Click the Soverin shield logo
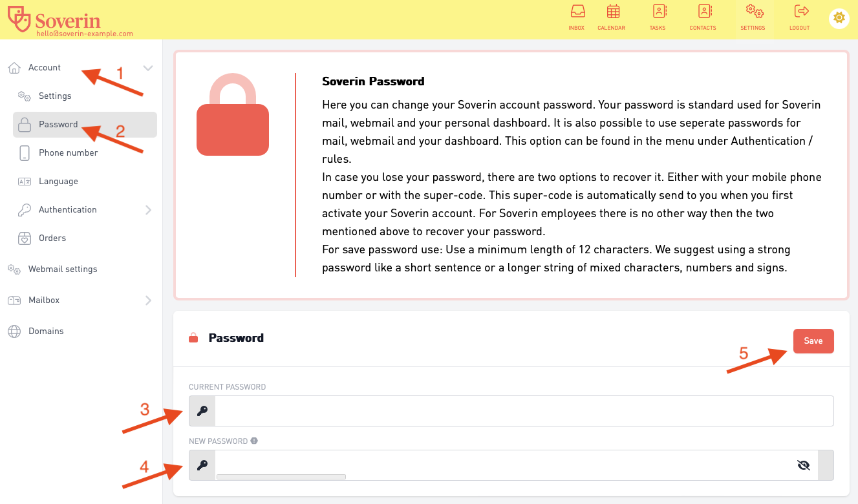 [x=19, y=19]
